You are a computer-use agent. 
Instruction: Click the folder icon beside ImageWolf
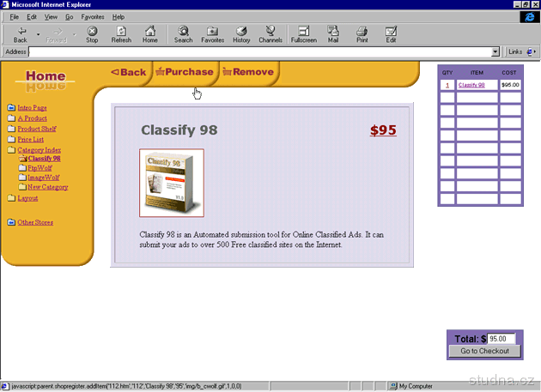click(22, 178)
